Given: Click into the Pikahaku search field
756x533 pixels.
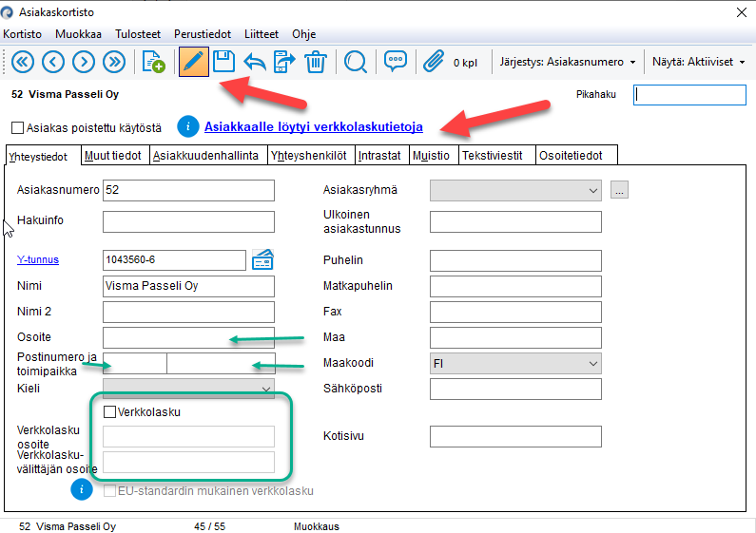Looking at the screenshot, I should (689, 94).
